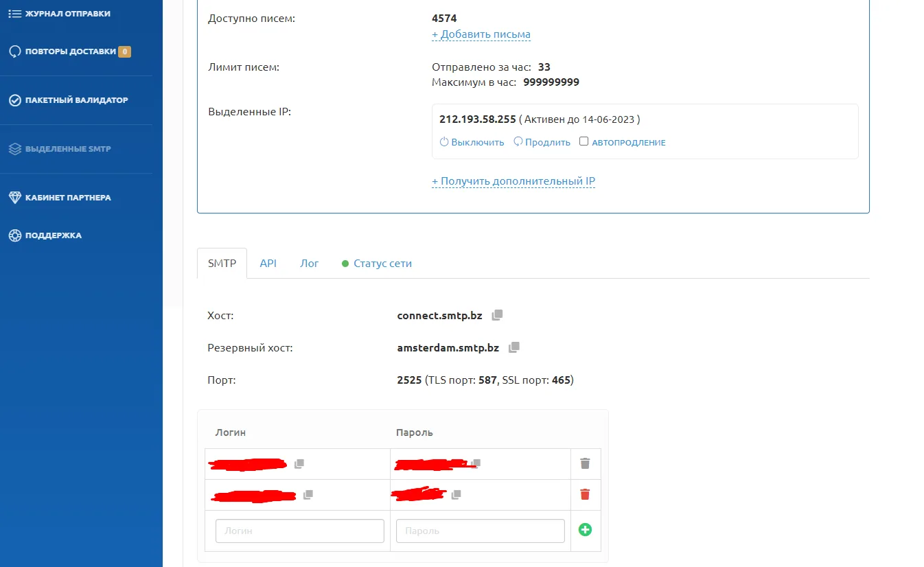The height and width of the screenshot is (567, 924).
Task: Focus the Пароль input field
Action: click(x=481, y=531)
